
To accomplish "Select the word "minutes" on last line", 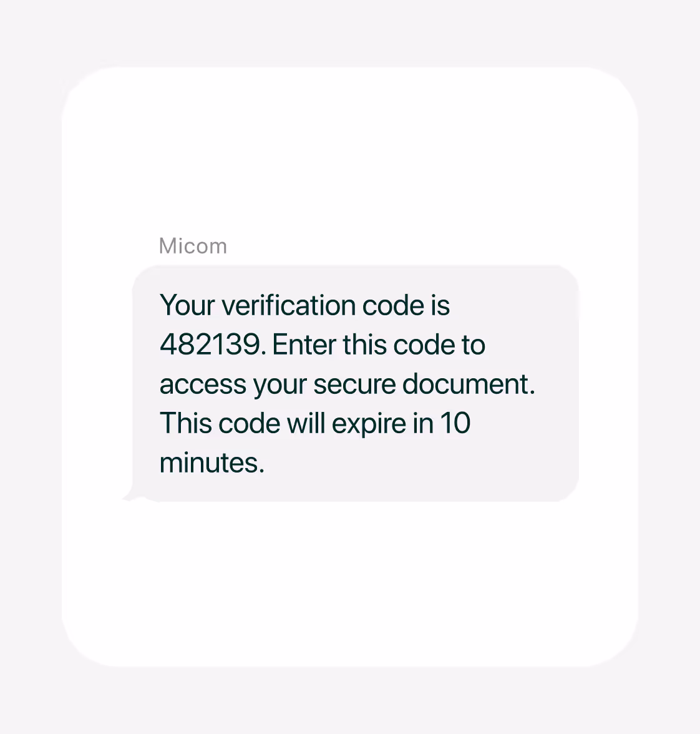I will tap(209, 462).
